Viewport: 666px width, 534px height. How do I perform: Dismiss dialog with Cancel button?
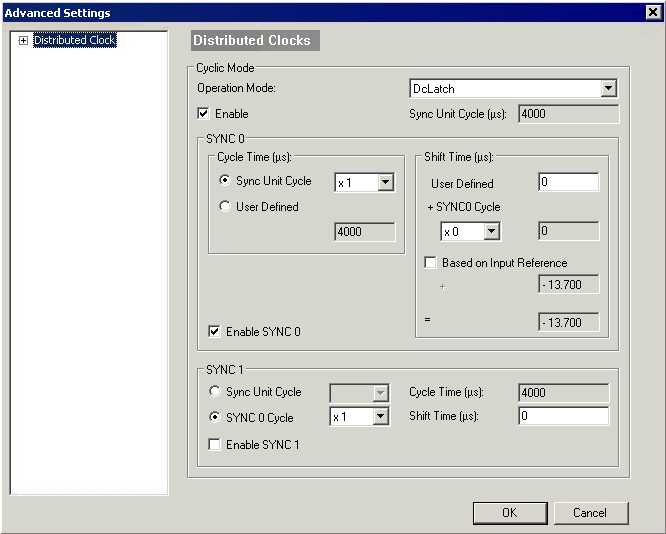590,513
